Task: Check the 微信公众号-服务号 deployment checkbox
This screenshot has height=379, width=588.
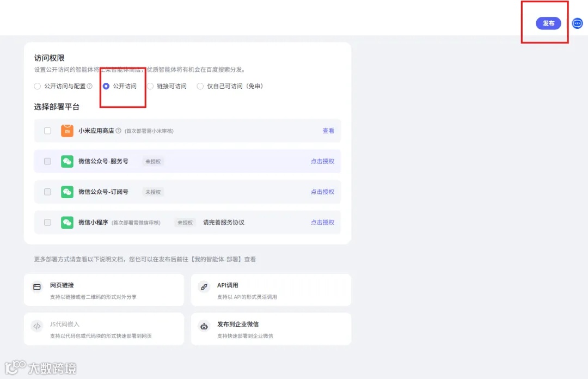Action: 48,161
